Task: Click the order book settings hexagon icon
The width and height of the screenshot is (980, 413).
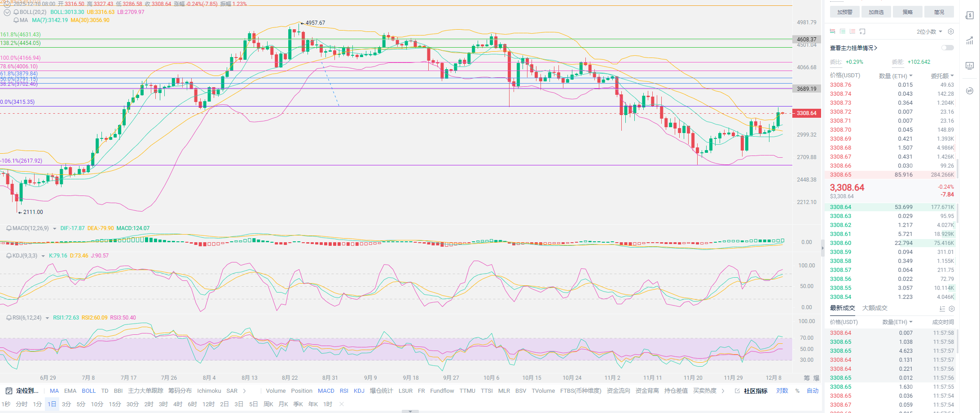Action: tap(950, 31)
